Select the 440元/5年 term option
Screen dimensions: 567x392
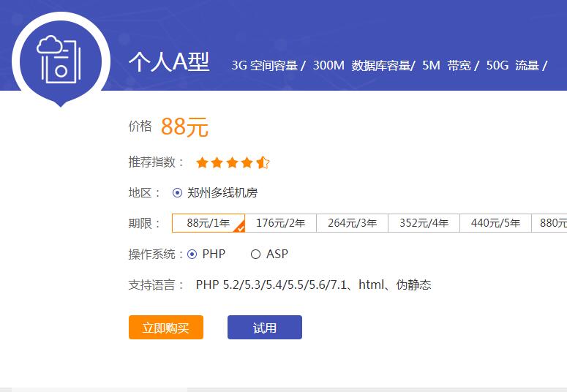coord(495,223)
